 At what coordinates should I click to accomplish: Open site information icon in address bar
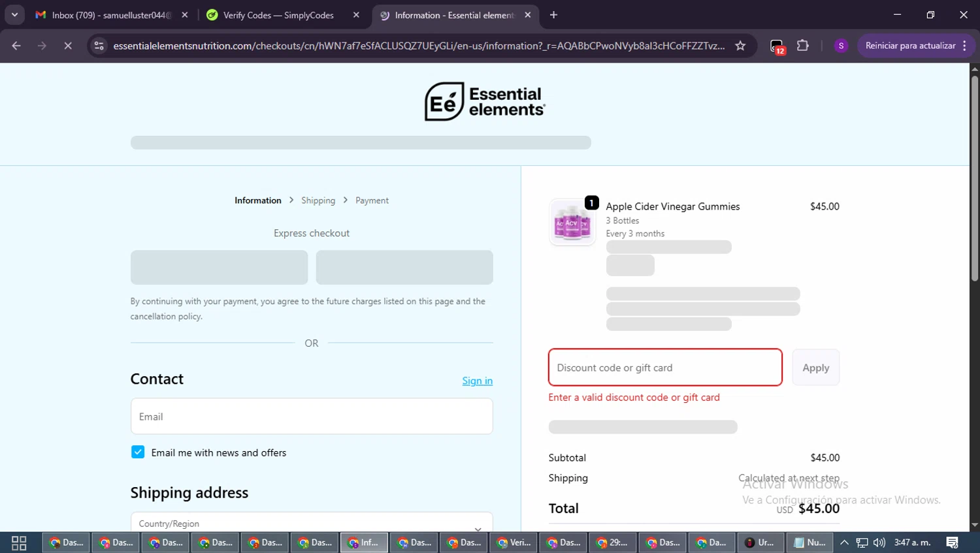(99, 46)
